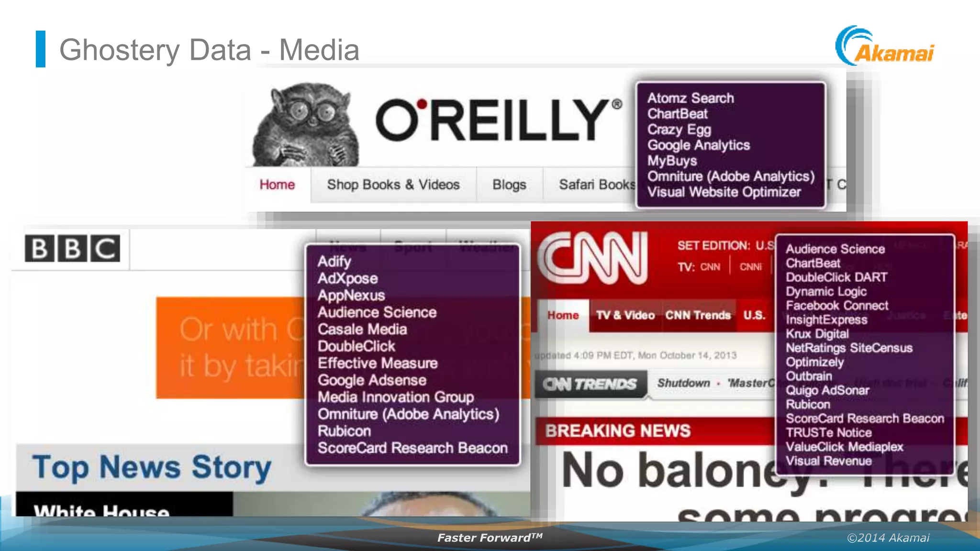980x551 pixels.
Task: Select AdXpose tracker entry
Action: click(x=347, y=278)
